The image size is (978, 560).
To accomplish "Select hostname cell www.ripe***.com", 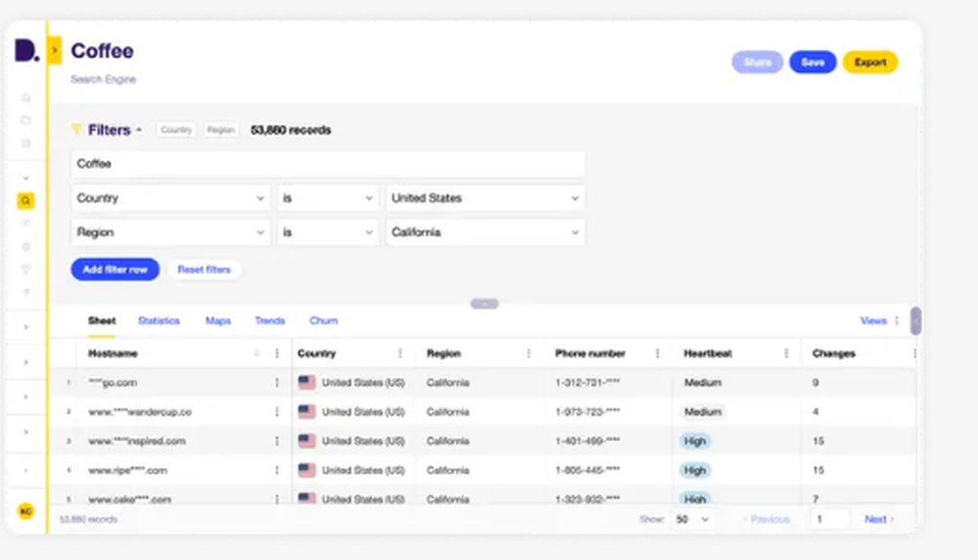I will 128,470.
